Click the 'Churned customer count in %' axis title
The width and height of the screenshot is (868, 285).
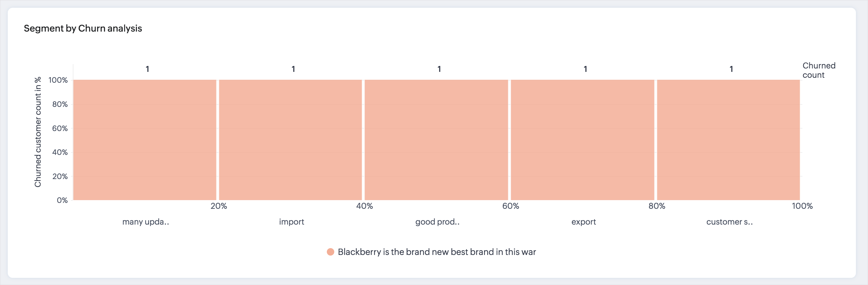[x=38, y=132]
